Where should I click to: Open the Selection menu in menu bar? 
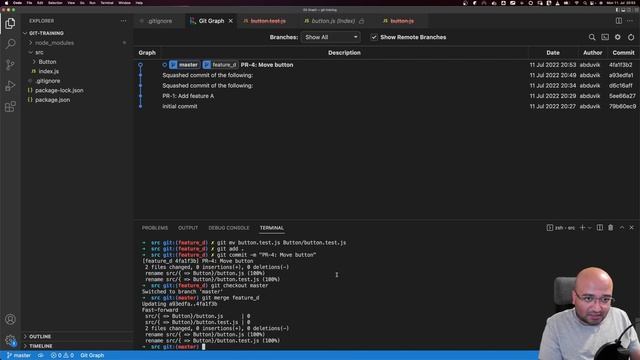tap(55, 3)
